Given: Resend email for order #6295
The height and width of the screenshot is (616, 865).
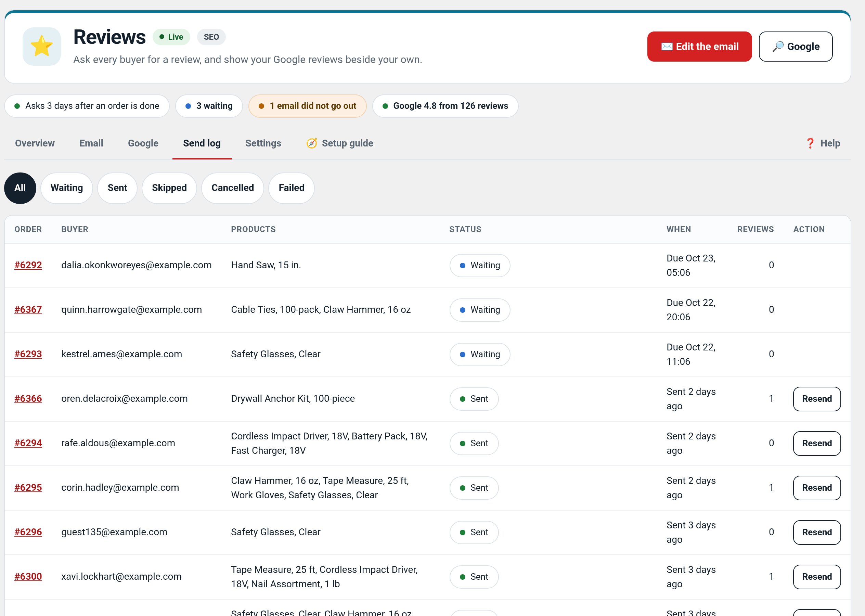Looking at the screenshot, I should [816, 487].
